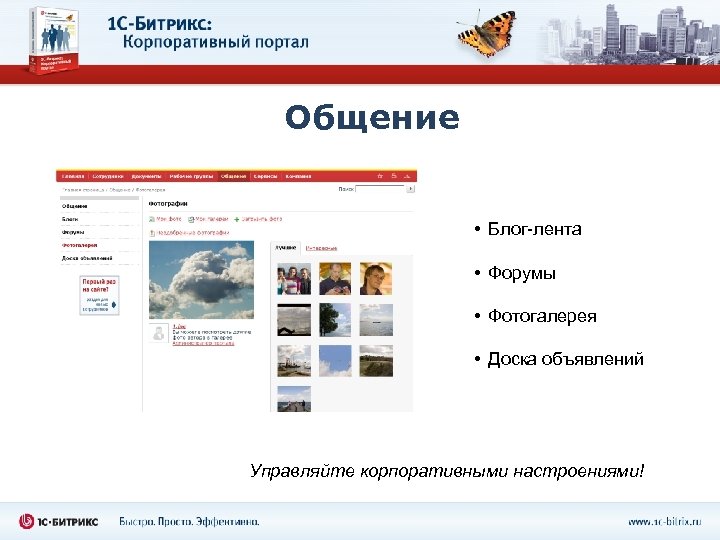Click the favorites star icon in red bar
The image size is (720, 540).
coord(380,176)
